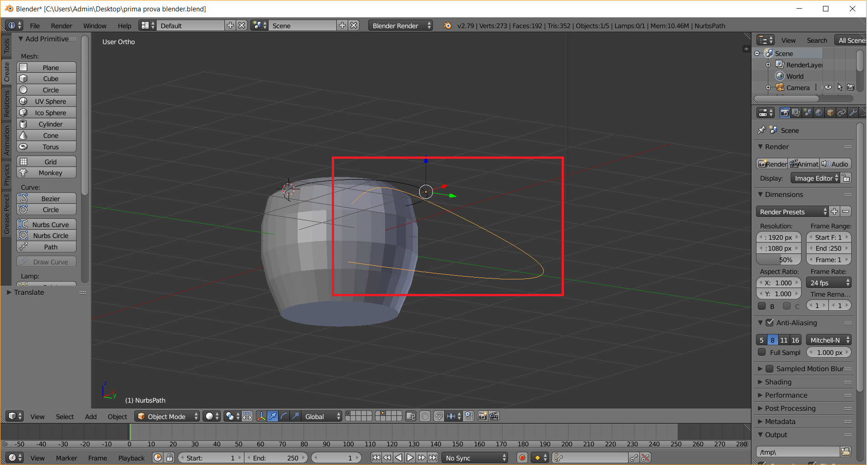
Task: Click the Blender logo in the info header
Action: coord(447,25)
